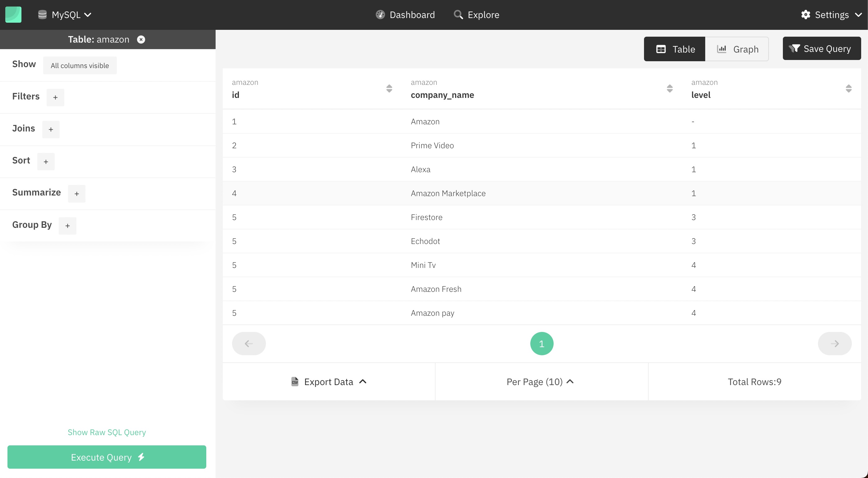Click id value 4 cell

234,193
